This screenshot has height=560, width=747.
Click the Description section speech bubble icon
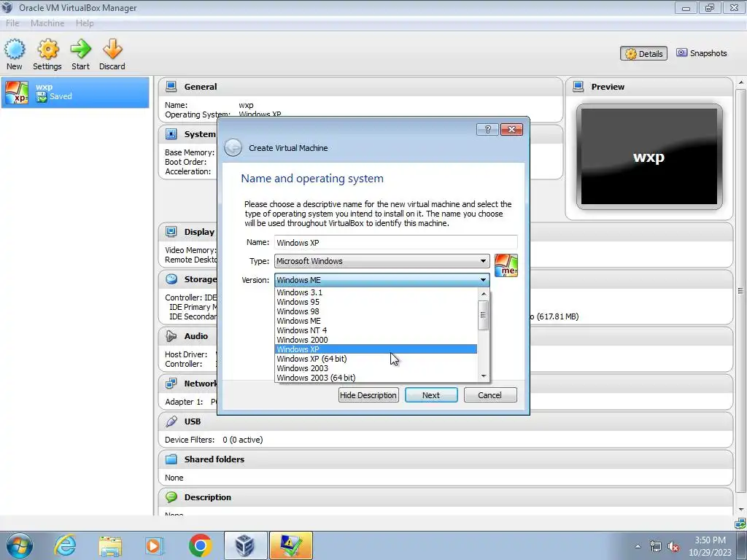[171, 497]
